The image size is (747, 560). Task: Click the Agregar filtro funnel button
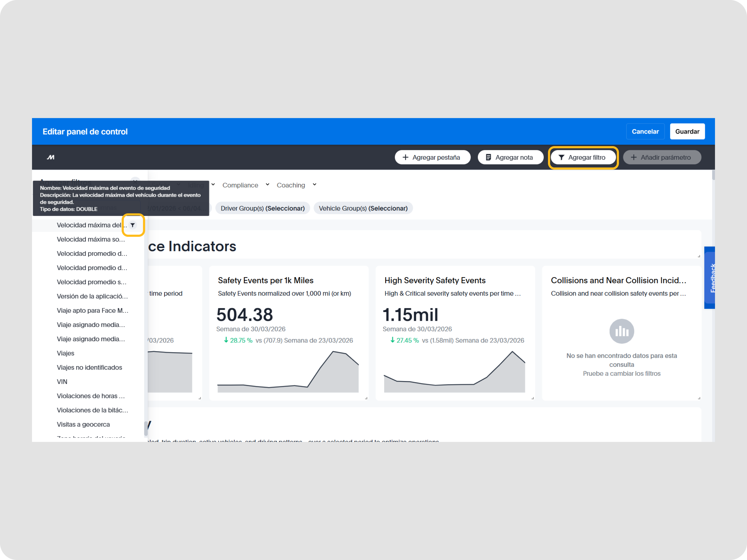[x=583, y=157]
